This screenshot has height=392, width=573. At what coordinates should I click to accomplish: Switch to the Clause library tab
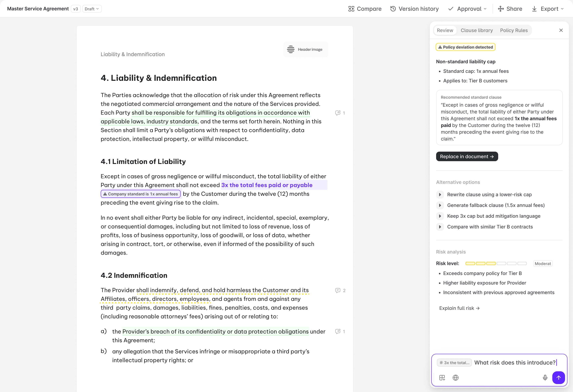(x=477, y=30)
